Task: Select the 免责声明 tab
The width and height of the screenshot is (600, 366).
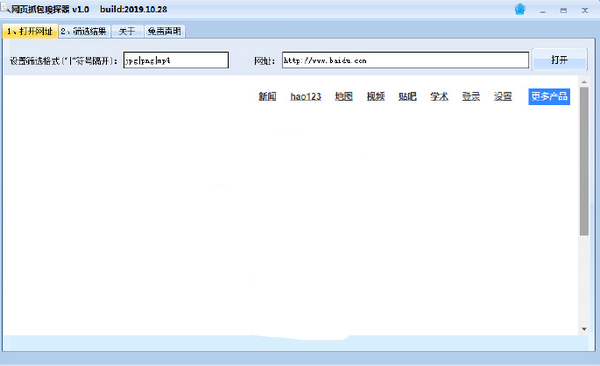Action: click(x=165, y=31)
